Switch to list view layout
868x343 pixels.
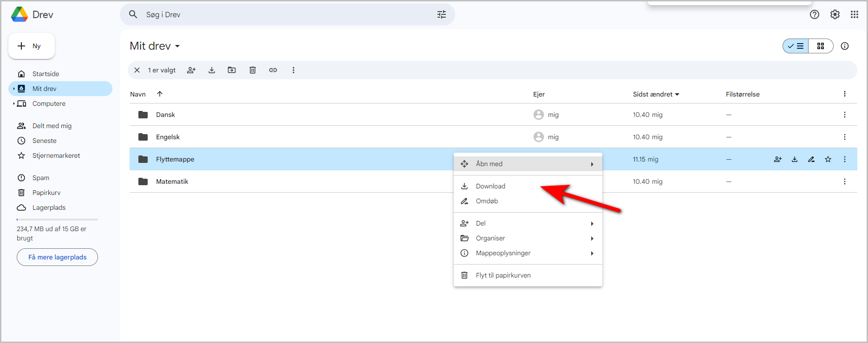tap(796, 46)
